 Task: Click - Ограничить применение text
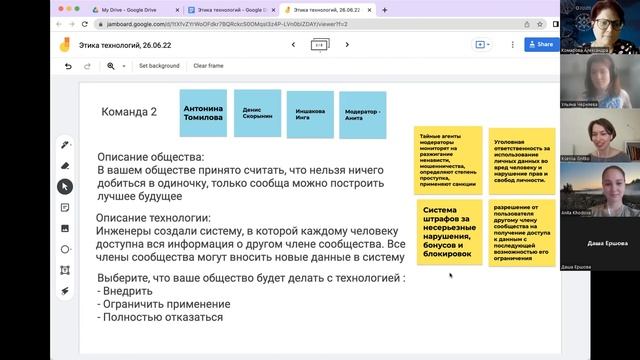tap(164, 304)
